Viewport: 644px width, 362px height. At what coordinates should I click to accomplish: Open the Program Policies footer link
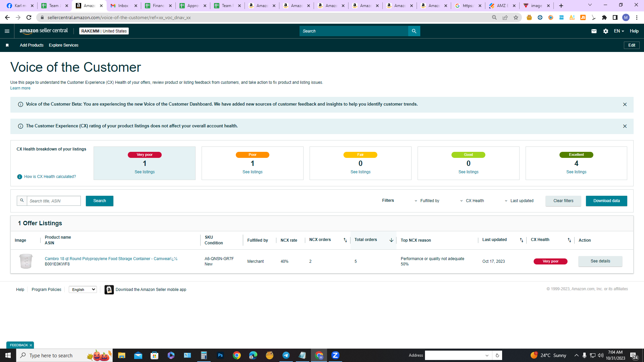46,290
